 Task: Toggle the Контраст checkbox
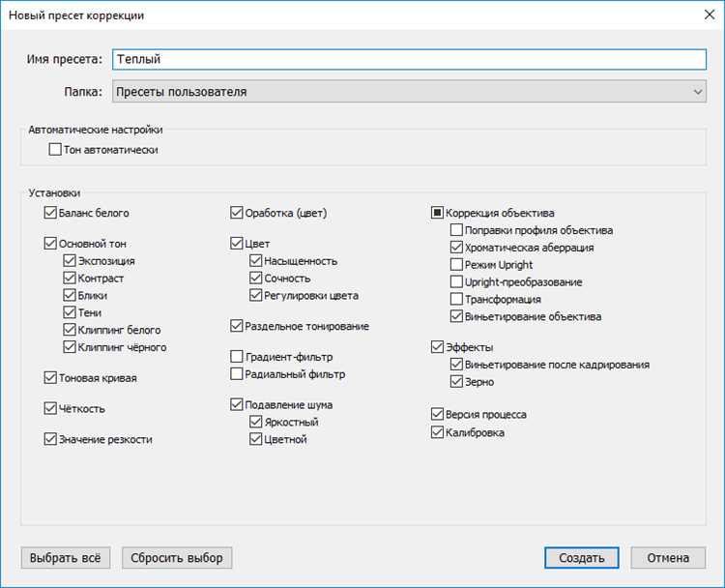70,278
